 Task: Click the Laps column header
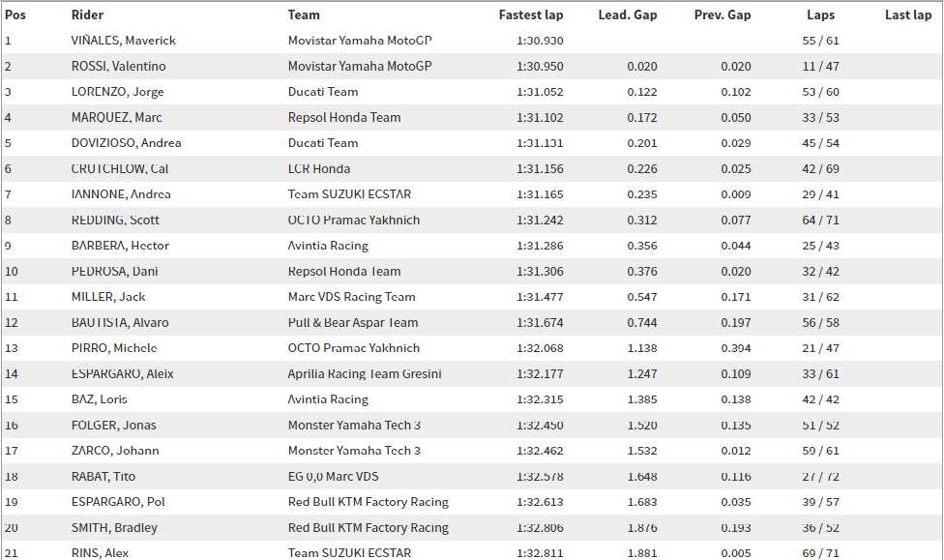pyautogui.click(x=820, y=15)
